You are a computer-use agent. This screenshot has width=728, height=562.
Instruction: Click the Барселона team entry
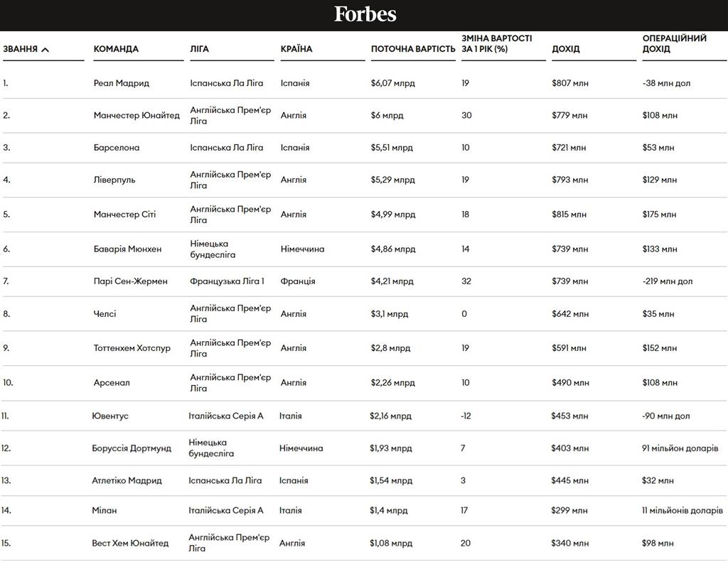(x=117, y=148)
